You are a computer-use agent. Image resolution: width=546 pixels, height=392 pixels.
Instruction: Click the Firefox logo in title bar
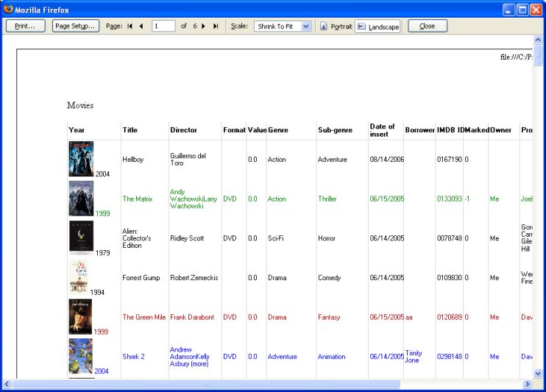coord(8,9)
